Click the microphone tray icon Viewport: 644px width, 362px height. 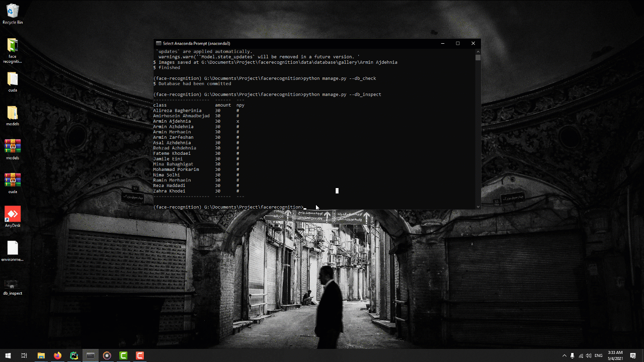[573, 355]
